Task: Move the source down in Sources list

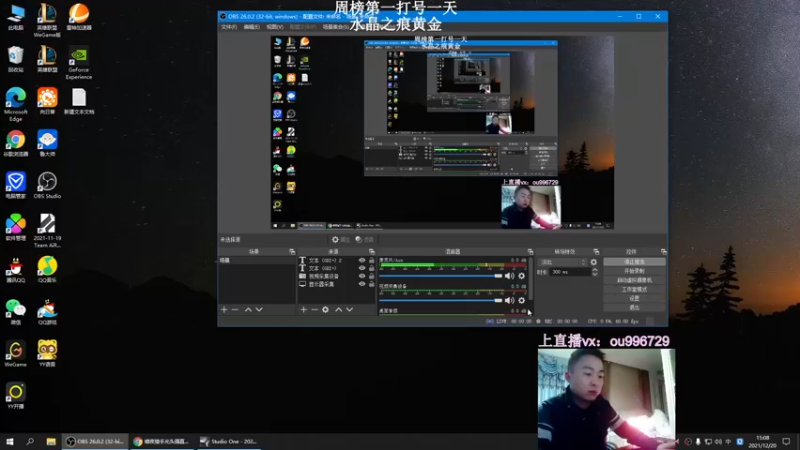Action: click(349, 309)
